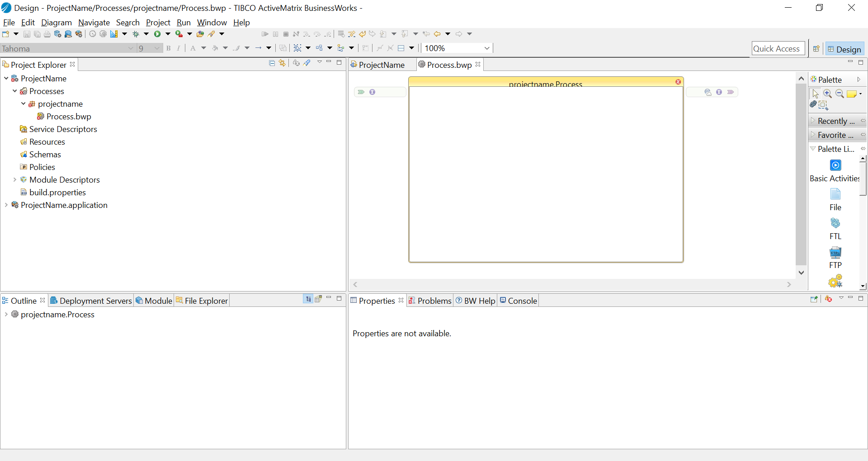Click the red error marker on process header

coord(678,82)
